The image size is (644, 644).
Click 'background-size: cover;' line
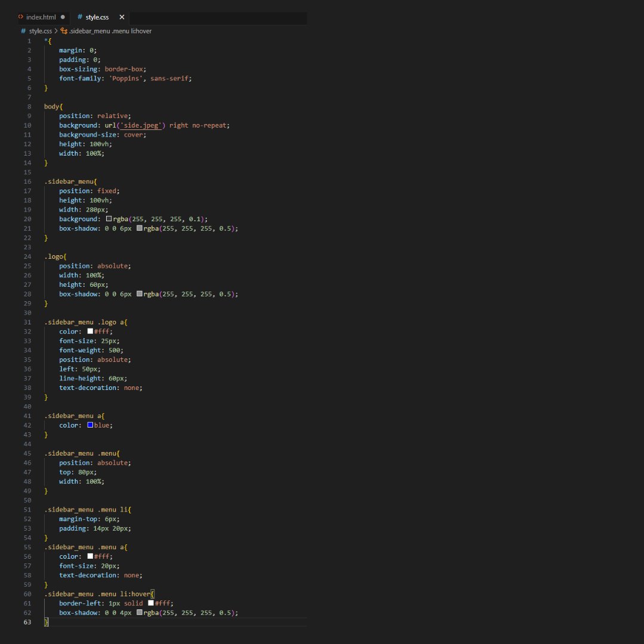(x=103, y=135)
